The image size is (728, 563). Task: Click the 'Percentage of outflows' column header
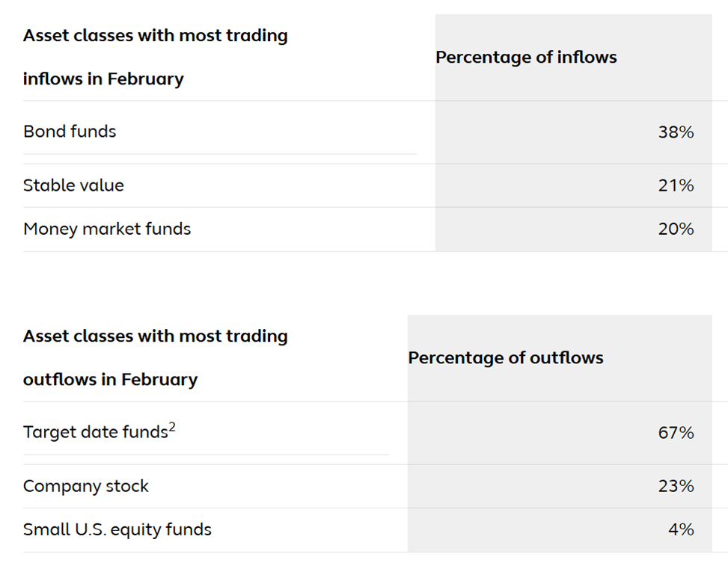[x=506, y=358]
